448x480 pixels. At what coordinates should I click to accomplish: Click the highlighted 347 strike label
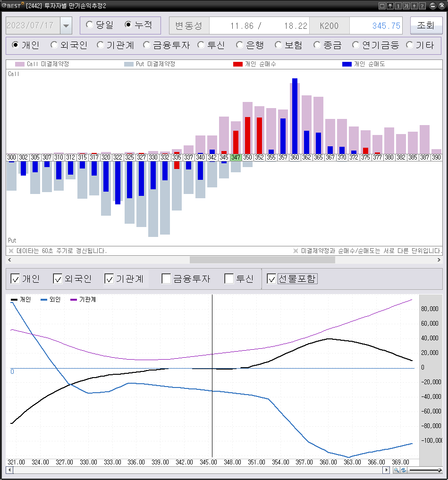236,157
